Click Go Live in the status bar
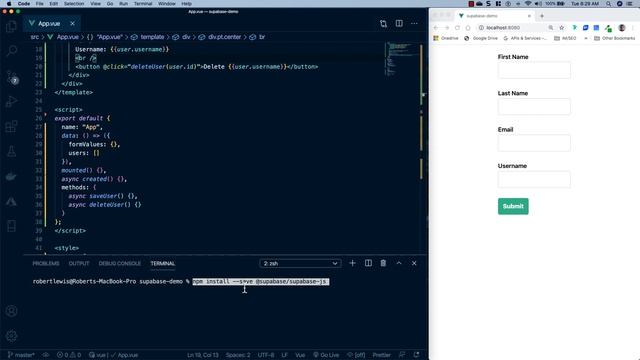Screen dimensions: 640x360 326,355
